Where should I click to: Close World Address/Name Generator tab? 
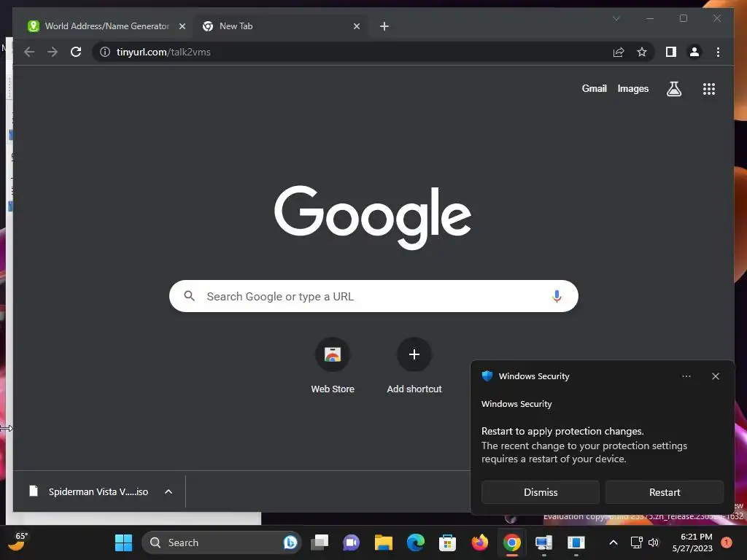(x=182, y=26)
